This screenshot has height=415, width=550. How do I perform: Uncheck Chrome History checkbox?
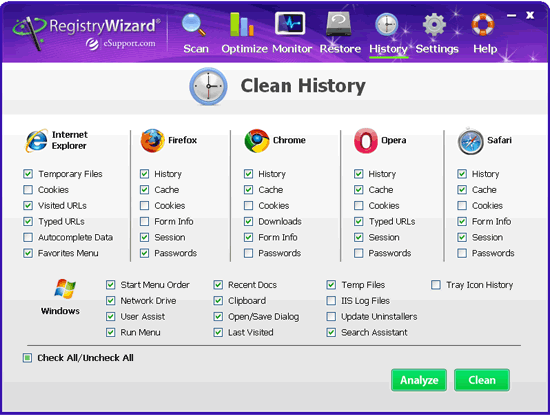[249, 174]
